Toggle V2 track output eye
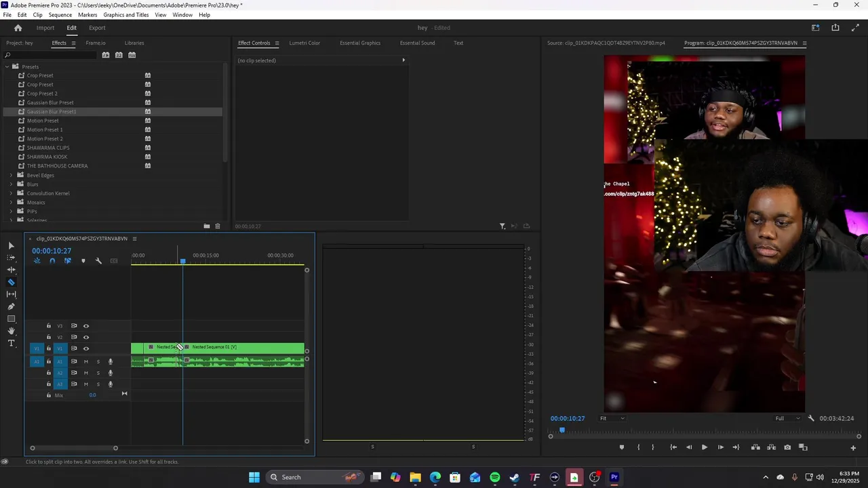The image size is (868, 488). [x=86, y=337]
